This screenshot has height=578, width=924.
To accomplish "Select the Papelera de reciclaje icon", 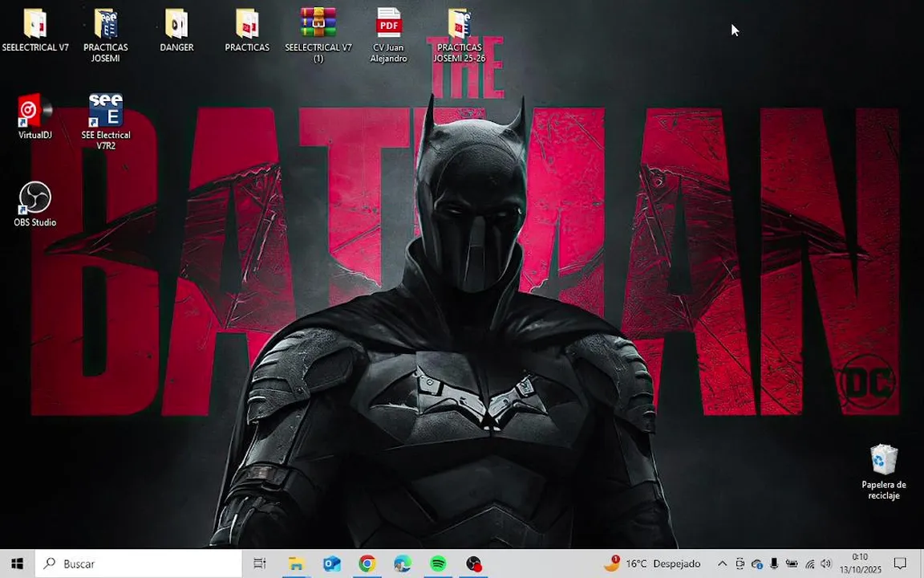I will (x=883, y=459).
